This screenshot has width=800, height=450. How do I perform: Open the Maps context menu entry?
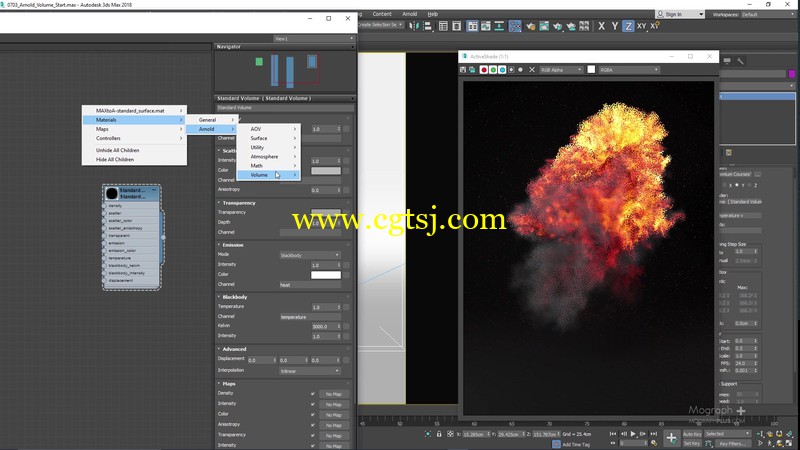[x=134, y=129]
